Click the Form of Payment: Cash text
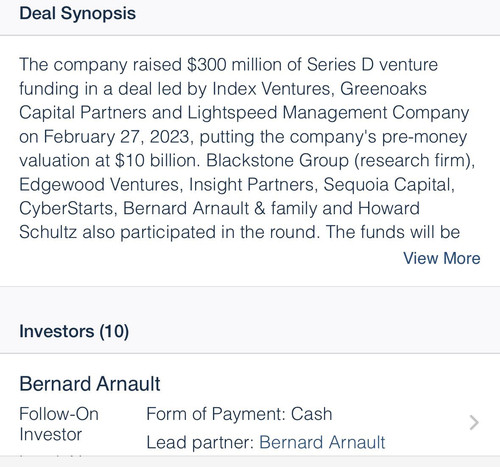This screenshot has height=467, width=500. click(x=239, y=414)
